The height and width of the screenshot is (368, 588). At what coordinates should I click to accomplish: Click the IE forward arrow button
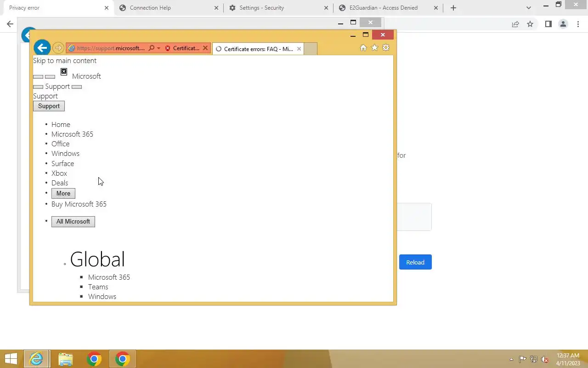click(58, 48)
